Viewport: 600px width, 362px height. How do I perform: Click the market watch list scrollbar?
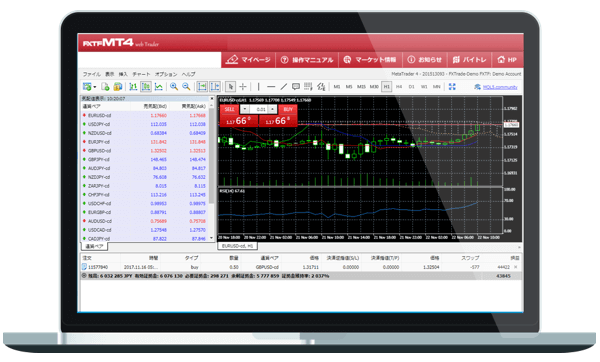coord(212,171)
